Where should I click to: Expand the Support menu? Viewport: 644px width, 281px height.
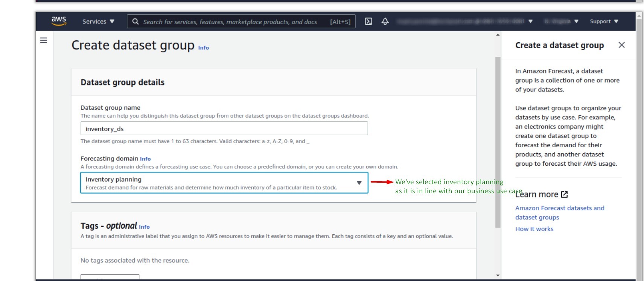[x=604, y=21]
